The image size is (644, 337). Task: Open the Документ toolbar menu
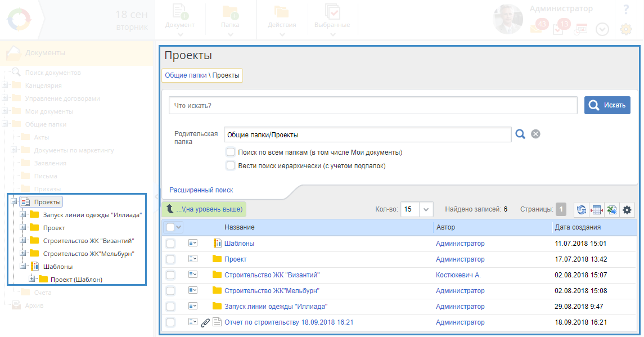tap(180, 20)
